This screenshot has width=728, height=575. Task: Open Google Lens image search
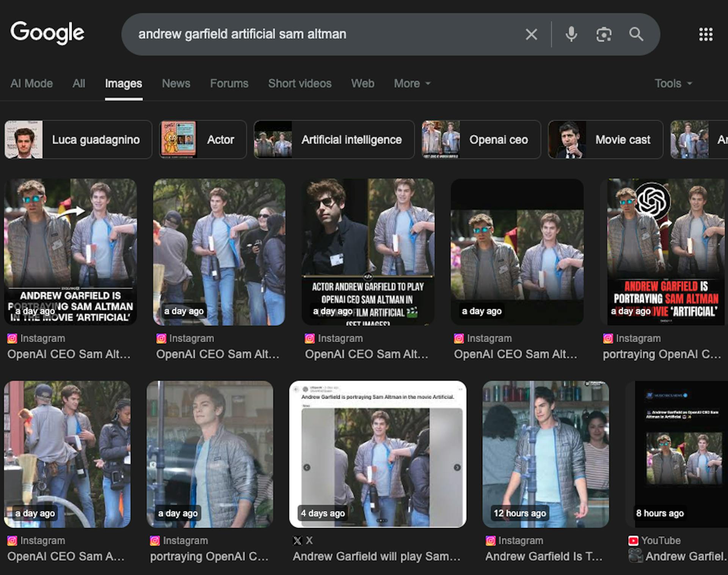click(604, 34)
